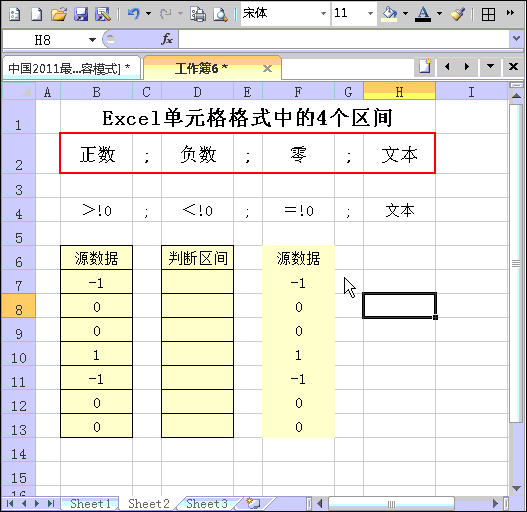Open a file with folder icon

[x=59, y=14]
